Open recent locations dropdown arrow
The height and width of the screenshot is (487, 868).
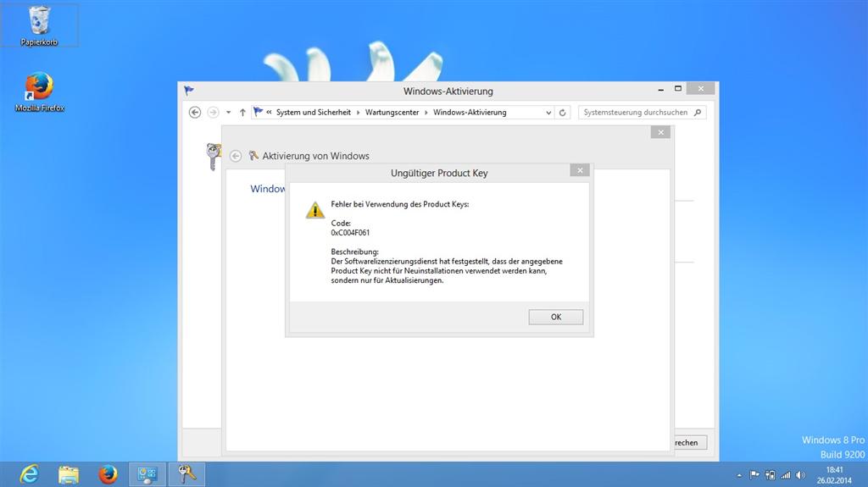coord(228,113)
